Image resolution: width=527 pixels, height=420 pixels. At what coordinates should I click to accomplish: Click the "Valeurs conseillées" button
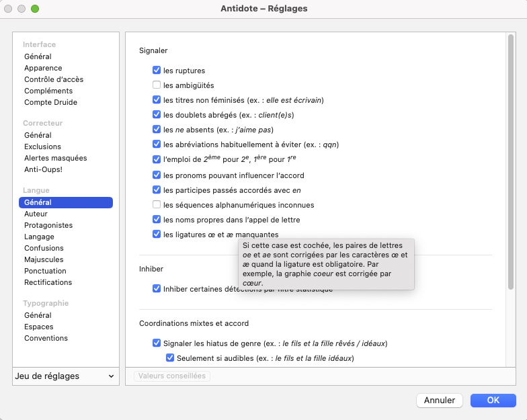172,376
